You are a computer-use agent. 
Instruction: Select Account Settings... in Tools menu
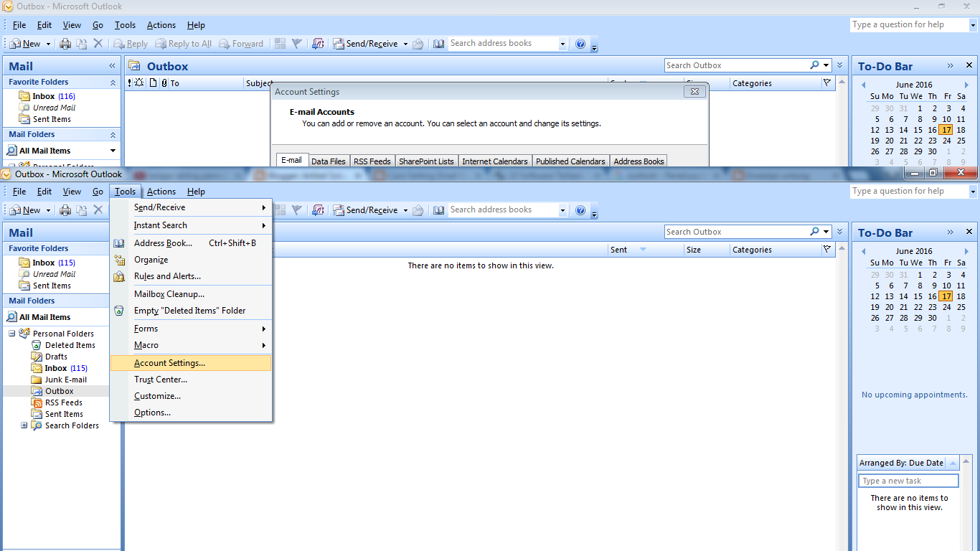(191, 363)
